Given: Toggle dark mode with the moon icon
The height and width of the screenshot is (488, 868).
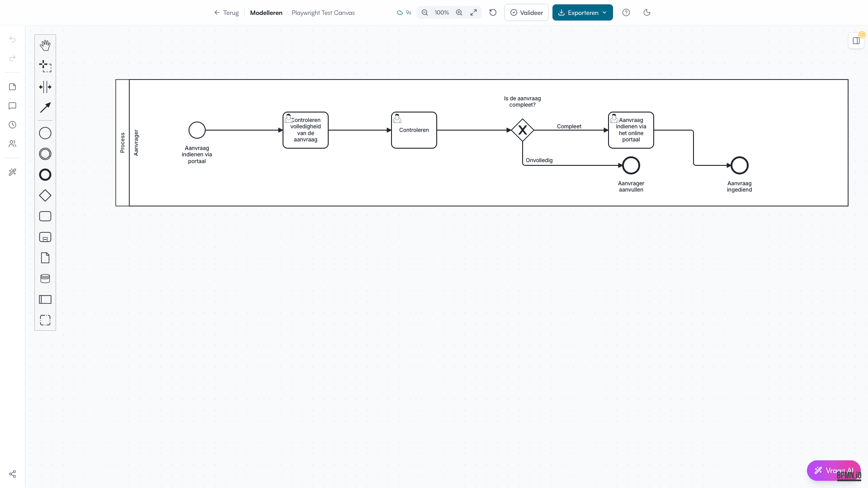Looking at the screenshot, I should tap(646, 12).
